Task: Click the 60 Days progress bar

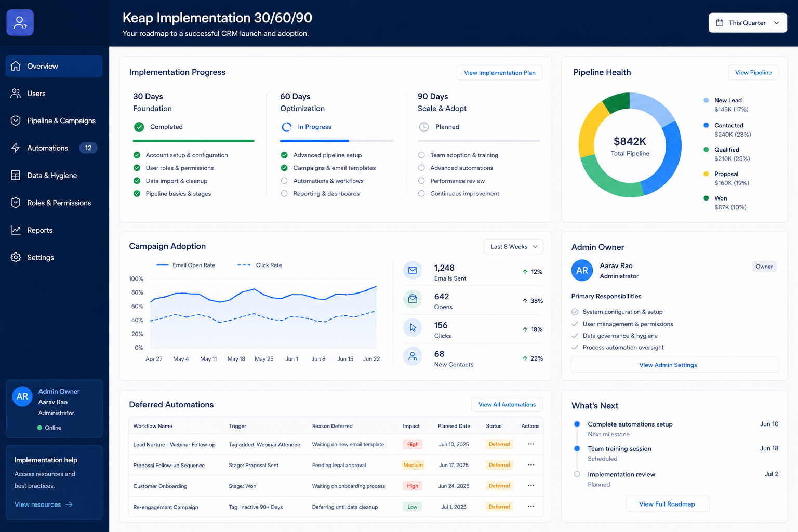Action: coord(337,141)
